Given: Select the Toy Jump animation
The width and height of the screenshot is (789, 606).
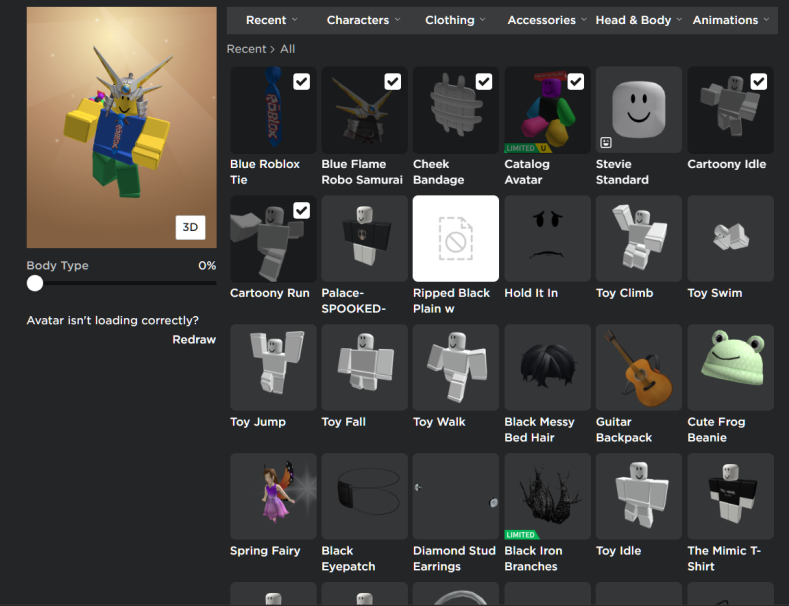Looking at the screenshot, I should (273, 367).
